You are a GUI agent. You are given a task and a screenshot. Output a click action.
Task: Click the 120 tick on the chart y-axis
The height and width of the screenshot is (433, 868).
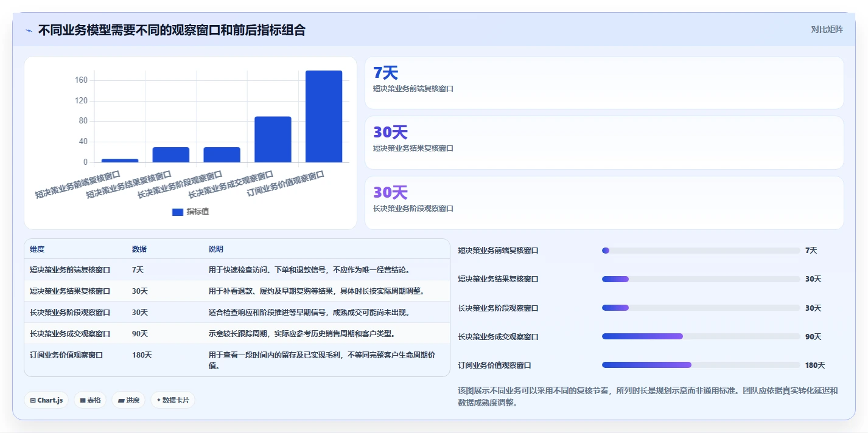coord(82,101)
